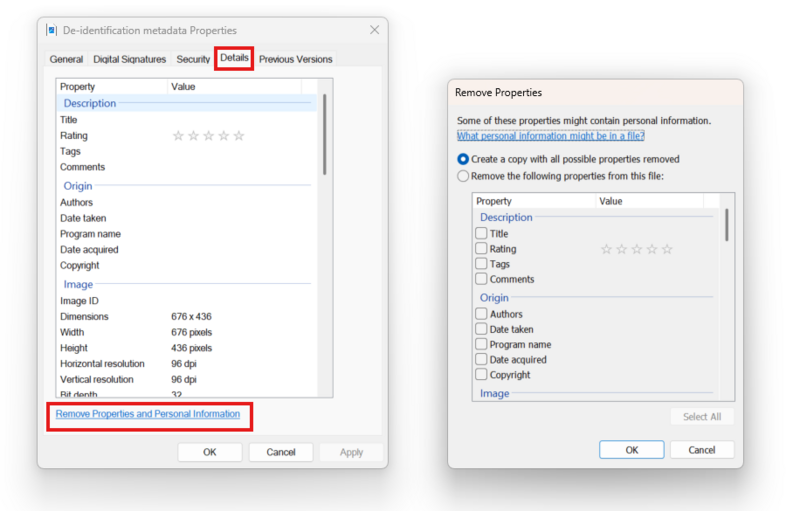The width and height of the screenshot is (800, 511).
Task: Select the Date acquired row in Properties dialog
Action: click(186, 250)
